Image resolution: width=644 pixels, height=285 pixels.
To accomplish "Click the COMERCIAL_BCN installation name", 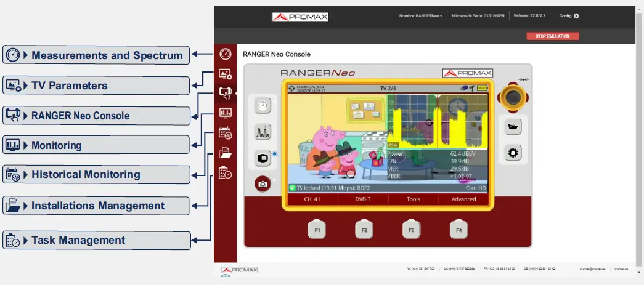I will [x=311, y=87].
